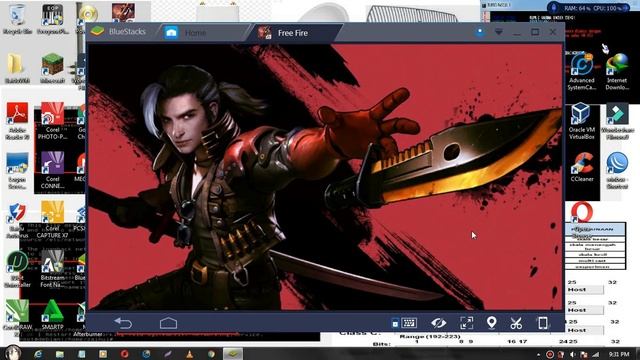Launch Adobe Reader from the desktop
This screenshot has height=360, width=640.
(x=17, y=120)
